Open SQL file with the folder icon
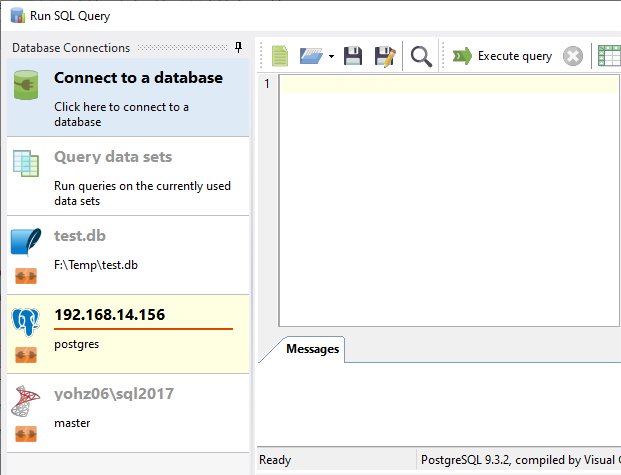Viewport: 621px width, 475px height. point(311,56)
